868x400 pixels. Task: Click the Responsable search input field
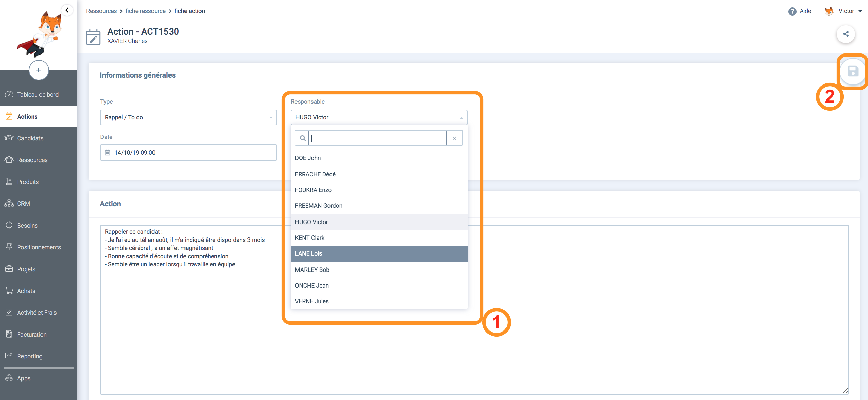point(377,138)
